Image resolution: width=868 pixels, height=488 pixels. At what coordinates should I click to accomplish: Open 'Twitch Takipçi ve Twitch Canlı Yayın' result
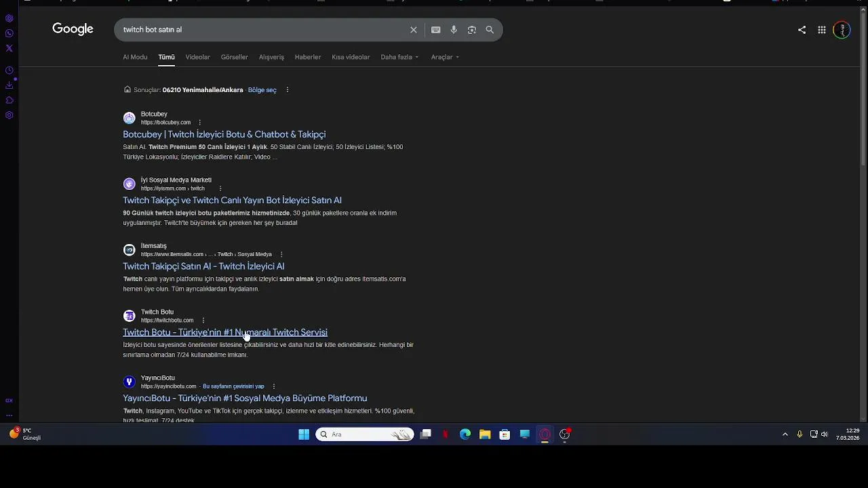[232, 200]
